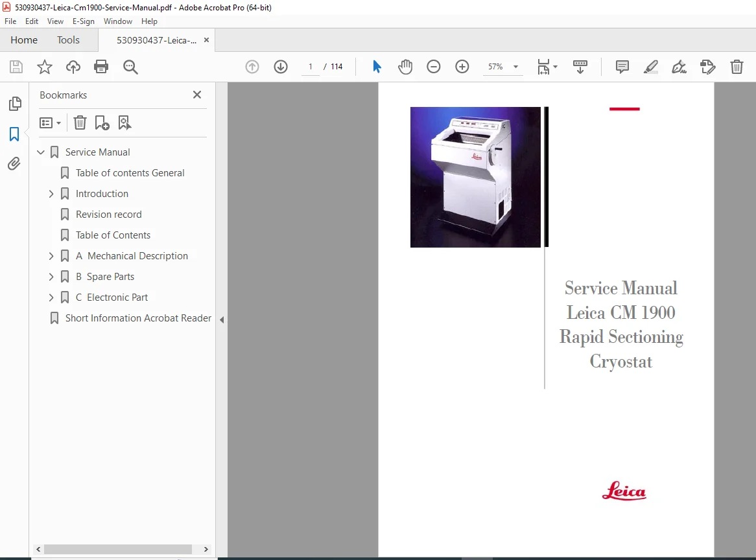Go to next page arrow

(281, 67)
